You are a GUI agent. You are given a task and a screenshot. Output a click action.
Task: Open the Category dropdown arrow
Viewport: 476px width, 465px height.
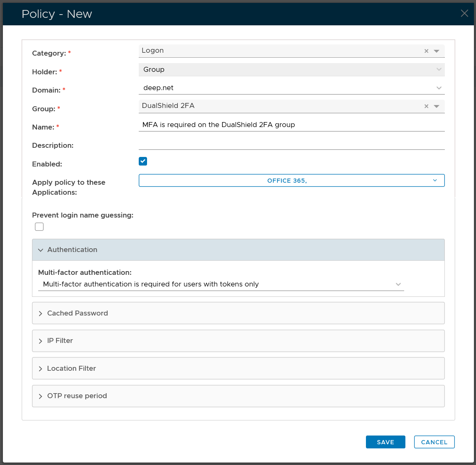[x=437, y=51]
